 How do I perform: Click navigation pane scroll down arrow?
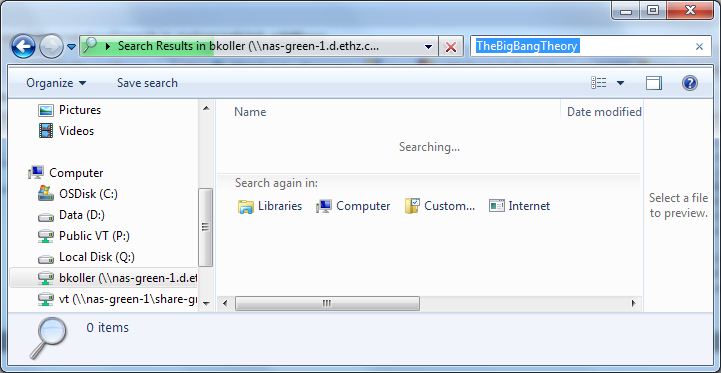[206, 304]
